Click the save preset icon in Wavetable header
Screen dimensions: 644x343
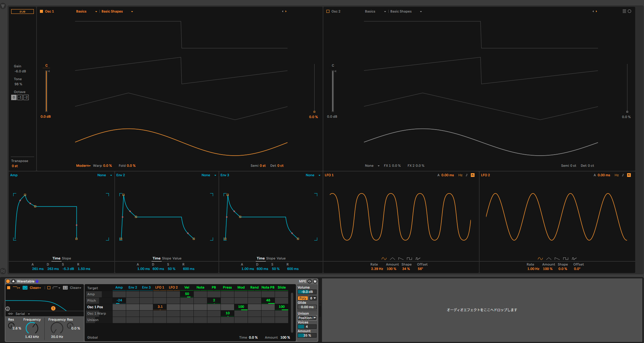315,281
